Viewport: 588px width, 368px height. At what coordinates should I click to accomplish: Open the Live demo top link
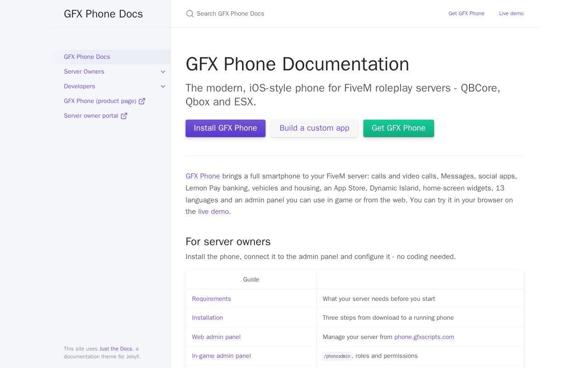pos(511,14)
